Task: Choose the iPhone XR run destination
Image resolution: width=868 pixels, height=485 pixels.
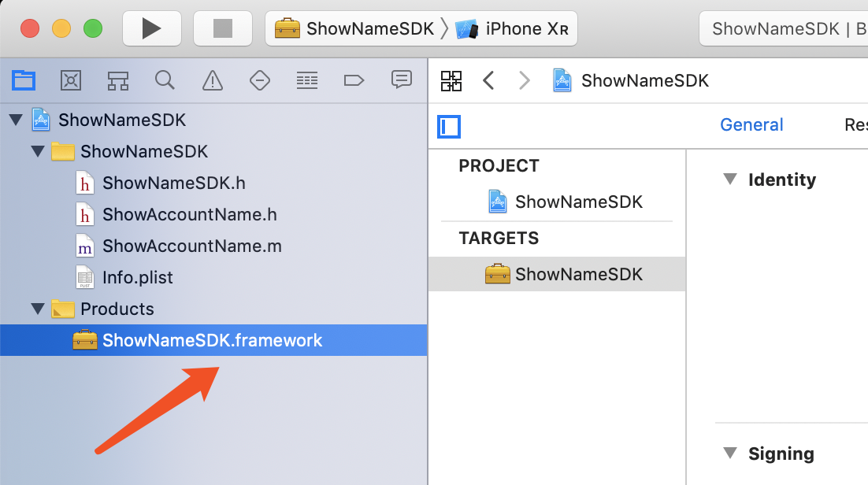Action: coord(512,28)
